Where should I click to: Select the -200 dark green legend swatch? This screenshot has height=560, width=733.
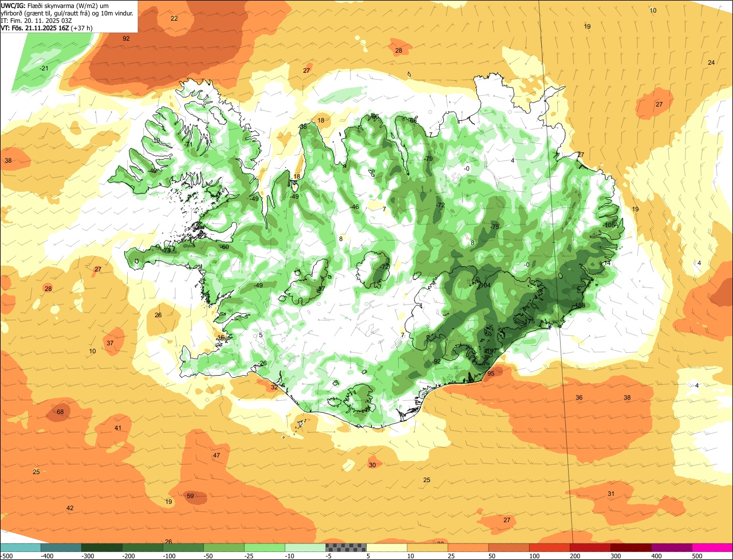coord(142,547)
